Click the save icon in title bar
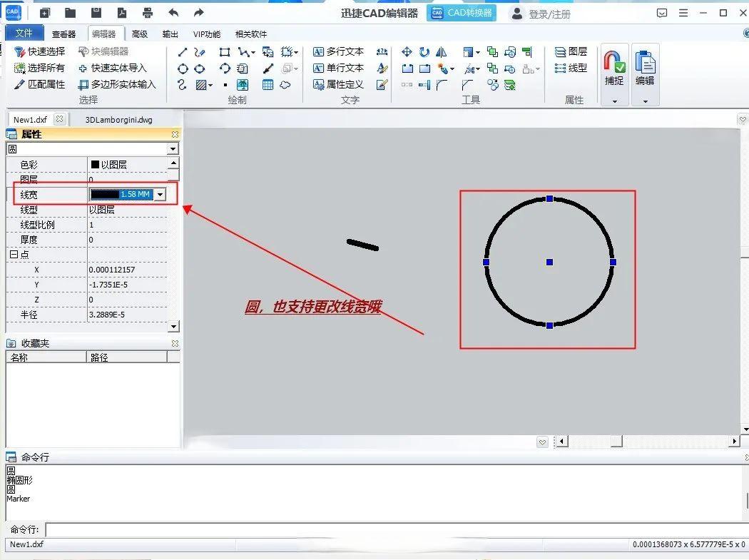This screenshot has width=749, height=560. pos(96,13)
